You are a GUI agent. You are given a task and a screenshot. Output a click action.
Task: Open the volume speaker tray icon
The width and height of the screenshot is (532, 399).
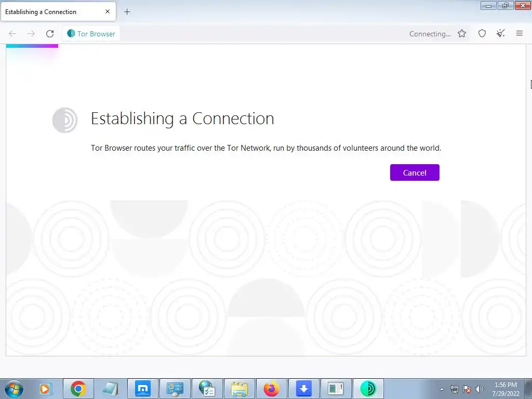click(479, 389)
